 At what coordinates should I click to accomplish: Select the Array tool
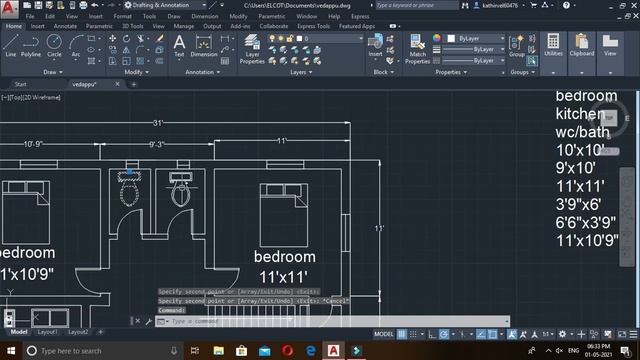140,61
